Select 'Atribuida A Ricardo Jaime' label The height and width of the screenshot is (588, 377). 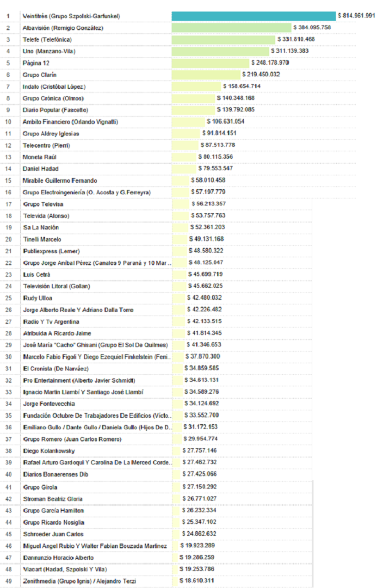[57, 334]
